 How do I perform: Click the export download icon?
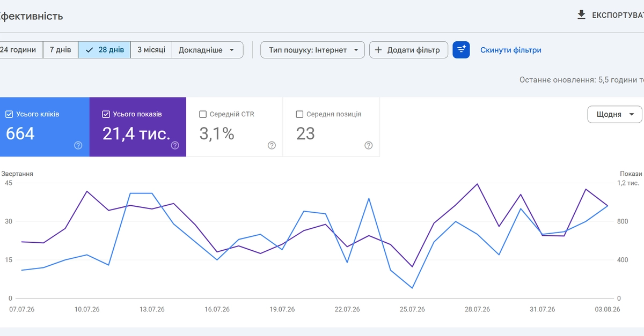click(x=581, y=15)
